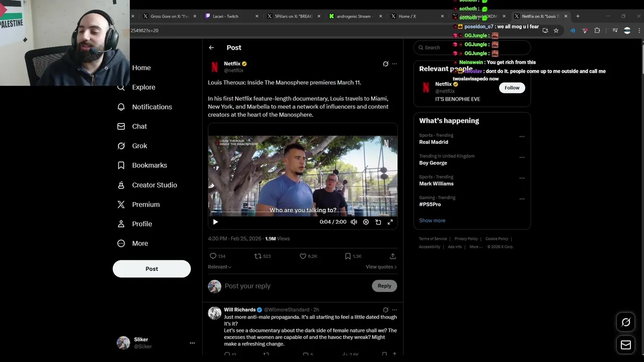Viewport: 644px width, 362px height.
Task: Open Privacy Policy footer link
Action: pyautogui.click(x=466, y=239)
